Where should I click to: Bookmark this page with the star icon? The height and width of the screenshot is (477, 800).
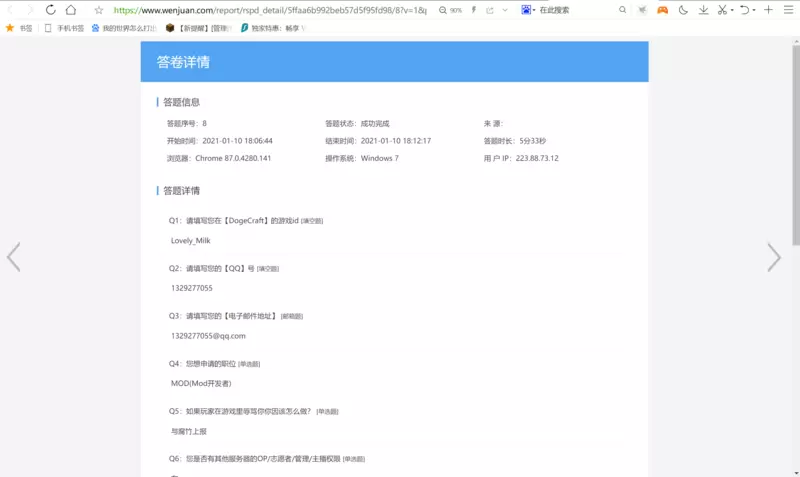99,10
